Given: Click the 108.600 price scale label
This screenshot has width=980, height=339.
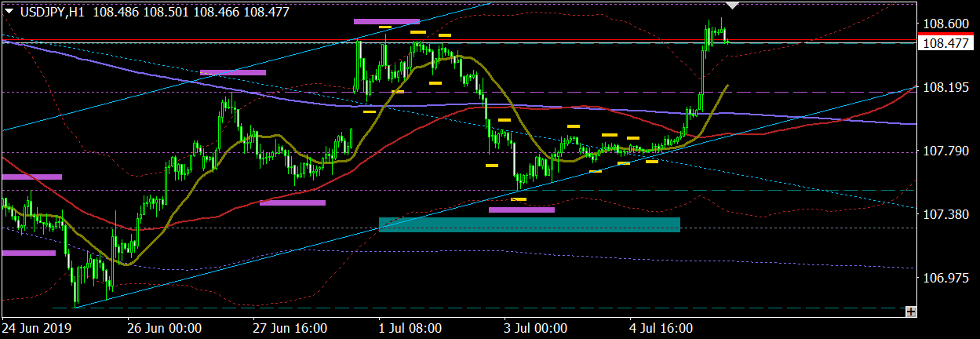Looking at the screenshot, I should [945, 24].
